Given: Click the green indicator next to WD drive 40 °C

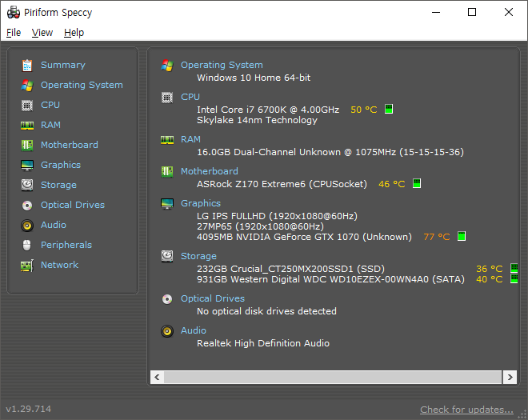Looking at the screenshot, I should (514, 278).
